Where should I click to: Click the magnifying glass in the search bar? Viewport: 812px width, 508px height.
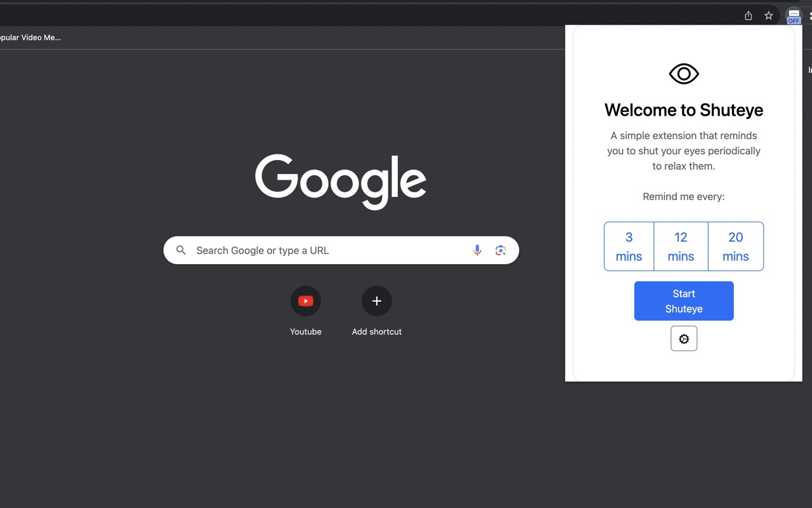pos(181,250)
